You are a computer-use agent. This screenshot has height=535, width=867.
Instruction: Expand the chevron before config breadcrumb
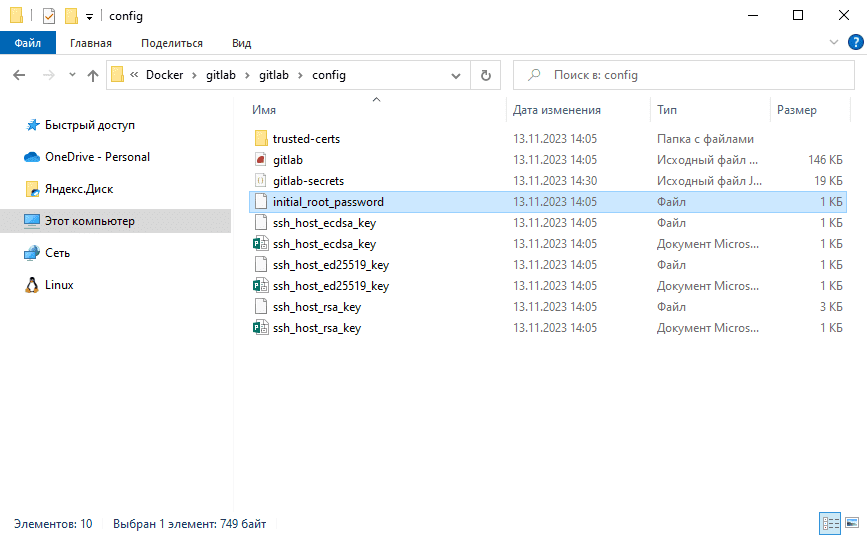(x=300, y=75)
